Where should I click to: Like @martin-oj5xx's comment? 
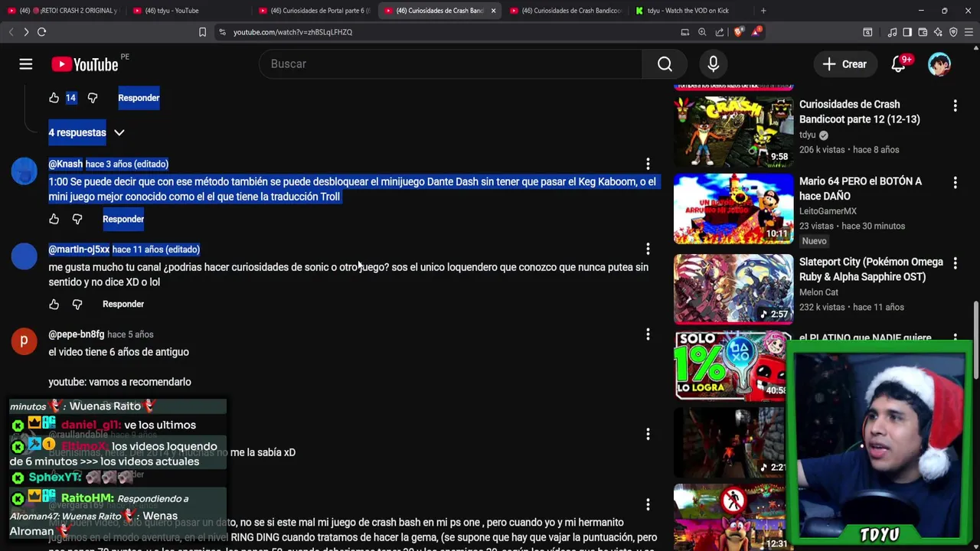[x=54, y=304]
